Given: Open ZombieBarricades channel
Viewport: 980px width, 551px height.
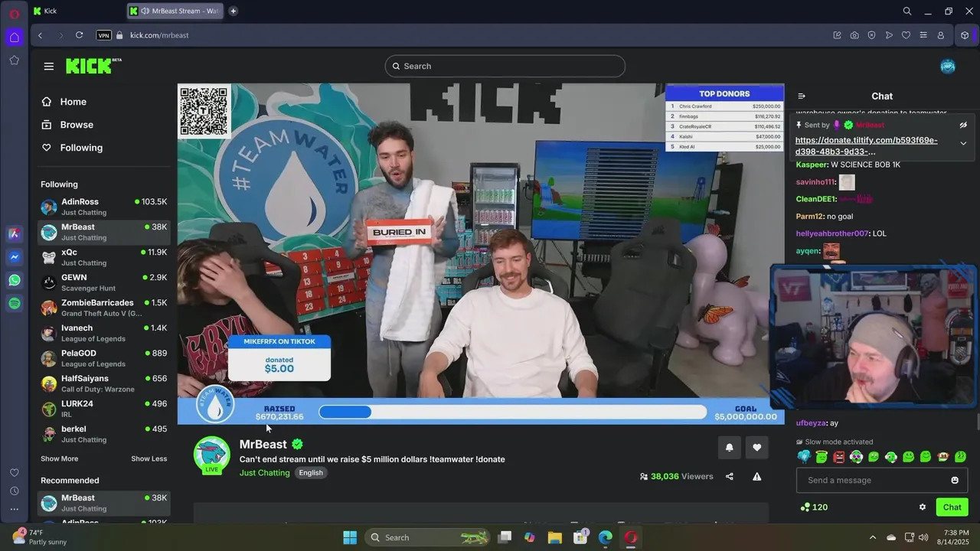Looking at the screenshot, I should (104, 308).
